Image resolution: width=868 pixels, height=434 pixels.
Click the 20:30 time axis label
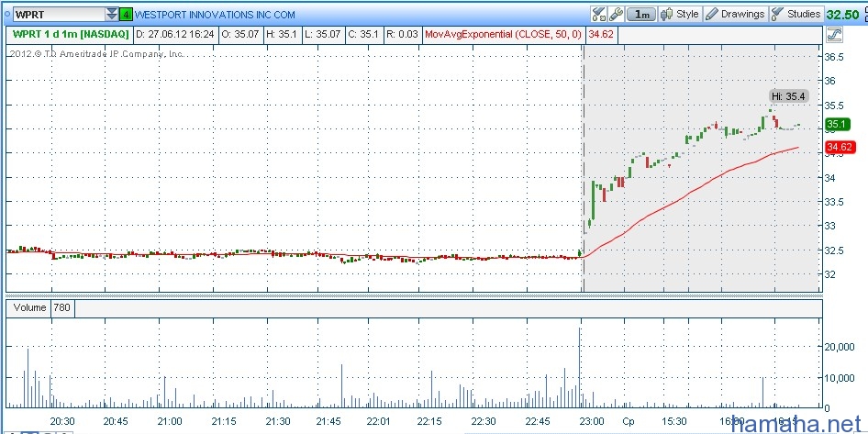pyautogui.click(x=63, y=421)
